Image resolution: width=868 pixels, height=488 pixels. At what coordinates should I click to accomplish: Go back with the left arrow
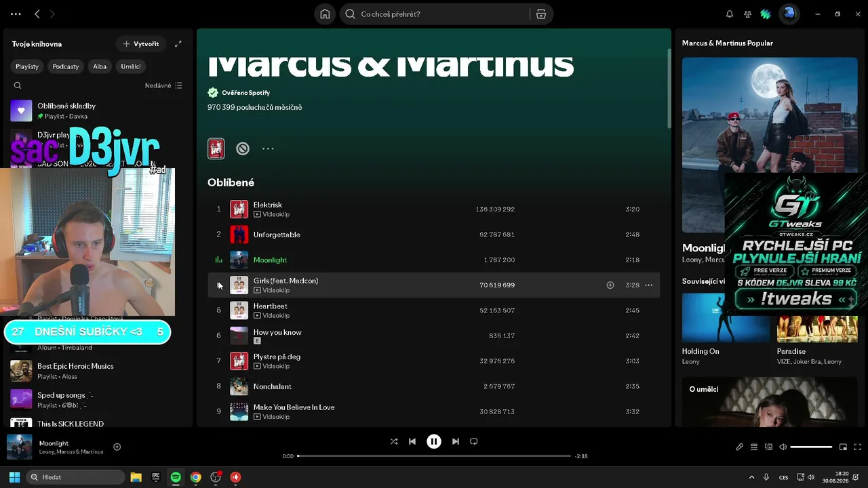(37, 14)
